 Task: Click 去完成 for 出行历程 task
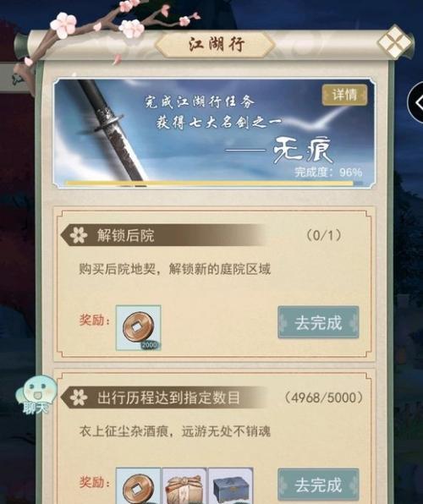pyautogui.click(x=318, y=485)
